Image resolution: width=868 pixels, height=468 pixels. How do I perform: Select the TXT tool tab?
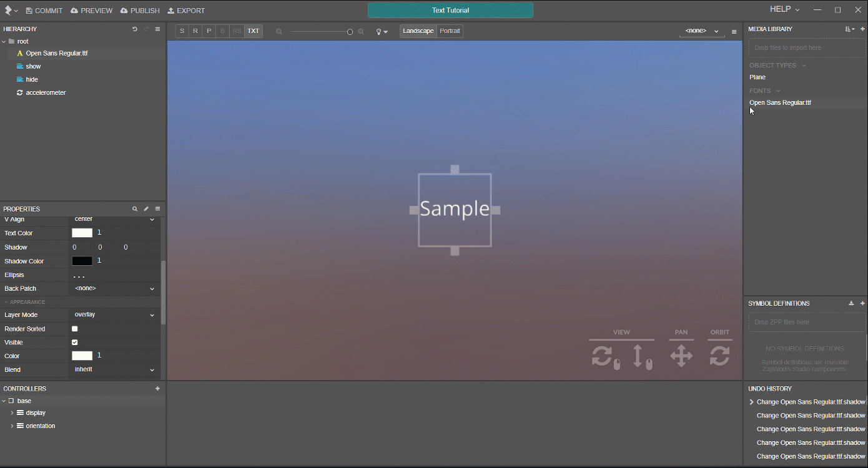[253, 31]
